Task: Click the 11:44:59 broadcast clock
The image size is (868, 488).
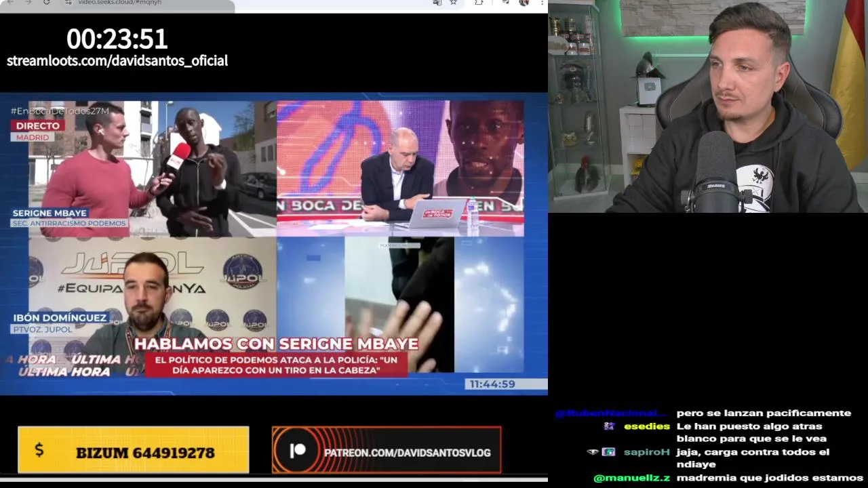Action: (492, 384)
